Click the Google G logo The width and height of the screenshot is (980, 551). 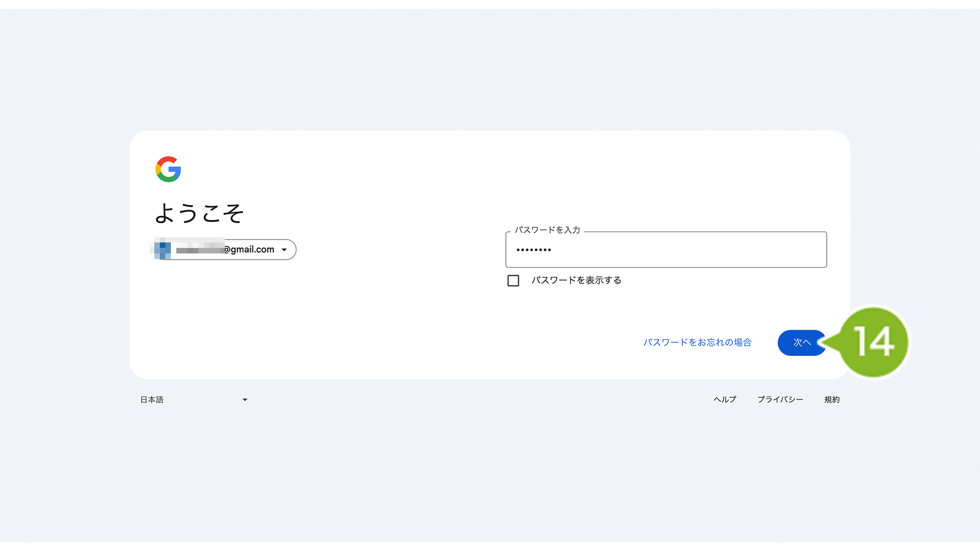pos(168,169)
